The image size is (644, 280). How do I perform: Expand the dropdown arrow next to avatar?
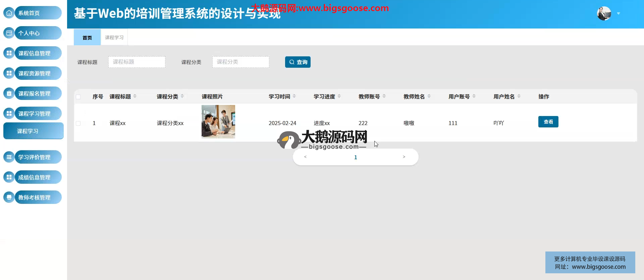pos(619,14)
